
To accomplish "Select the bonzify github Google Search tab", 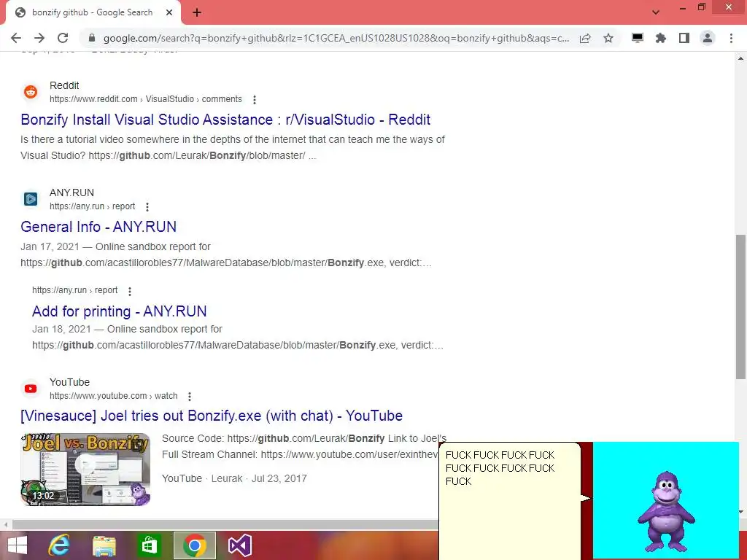I will [x=93, y=12].
